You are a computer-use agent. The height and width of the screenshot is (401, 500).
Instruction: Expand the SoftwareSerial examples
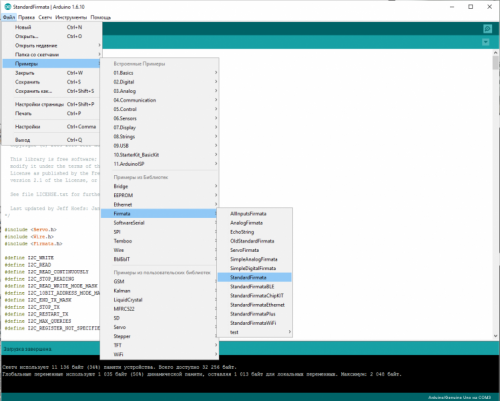click(160, 223)
